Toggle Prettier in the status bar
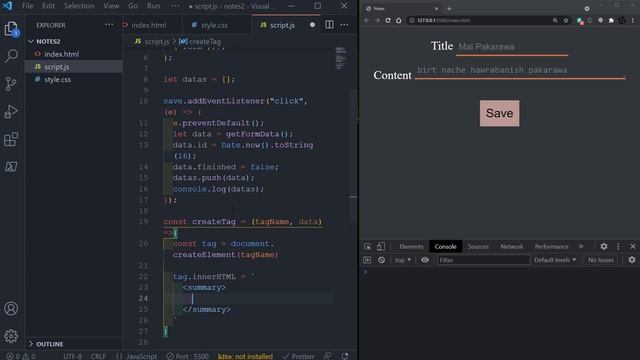This screenshot has height=360, width=640. 298,356
